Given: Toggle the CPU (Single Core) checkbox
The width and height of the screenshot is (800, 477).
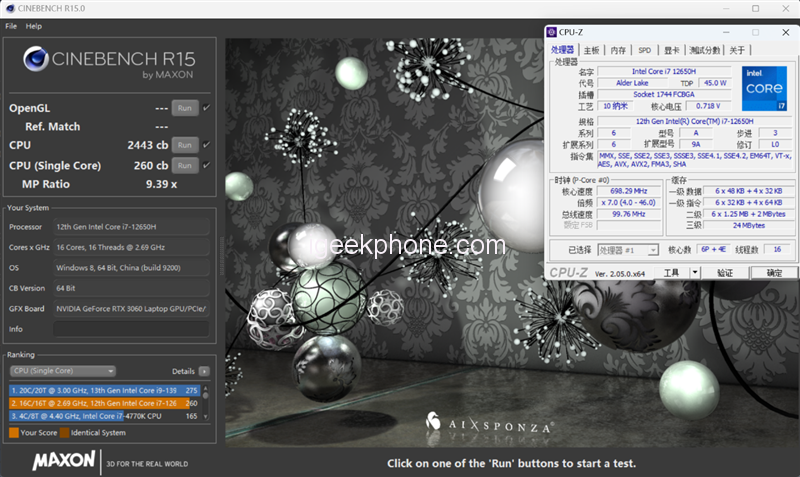Looking at the screenshot, I should [206, 165].
